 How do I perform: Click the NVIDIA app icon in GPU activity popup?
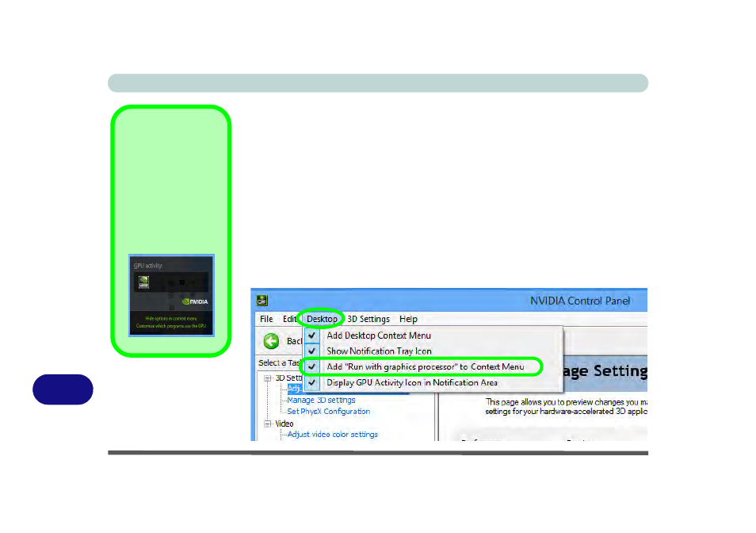pos(143,282)
